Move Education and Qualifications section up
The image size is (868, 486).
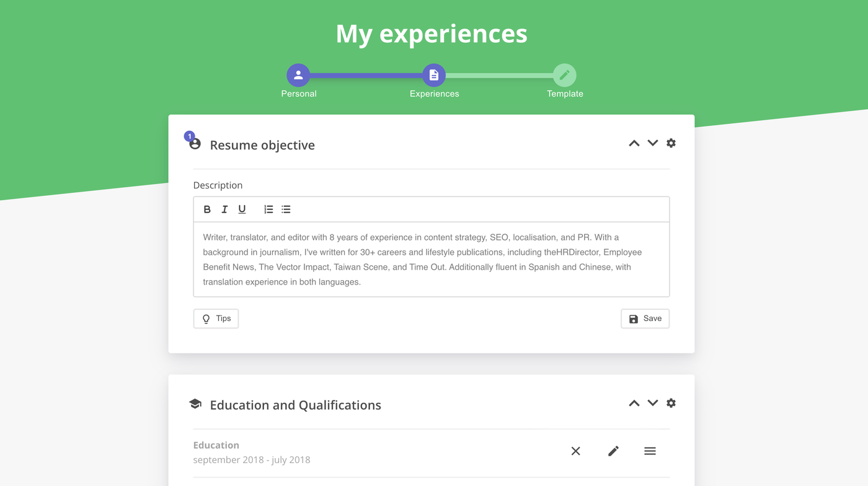[634, 403]
